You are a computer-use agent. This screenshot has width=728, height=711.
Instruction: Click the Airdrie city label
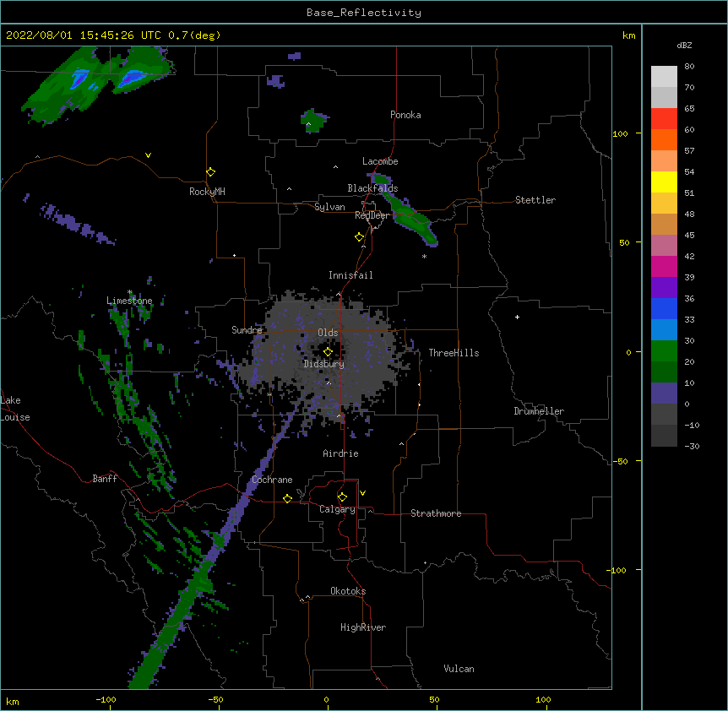coord(341,453)
